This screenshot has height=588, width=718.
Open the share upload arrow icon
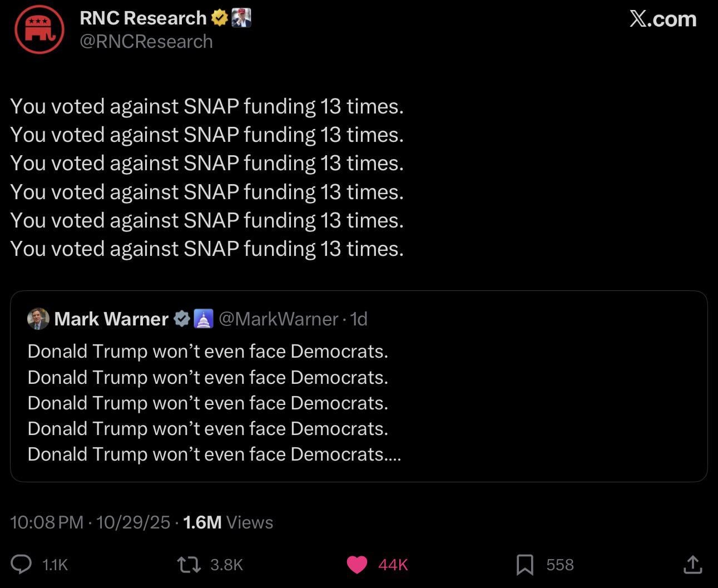point(692,564)
